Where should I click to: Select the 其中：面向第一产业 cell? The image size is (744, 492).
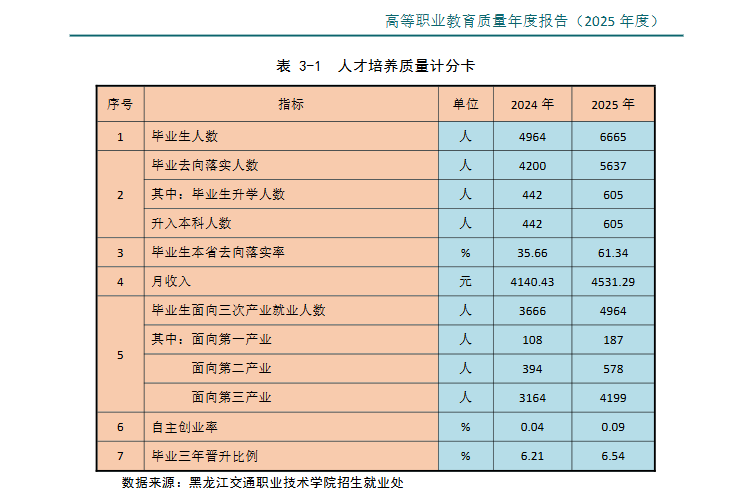pyautogui.click(x=291, y=339)
